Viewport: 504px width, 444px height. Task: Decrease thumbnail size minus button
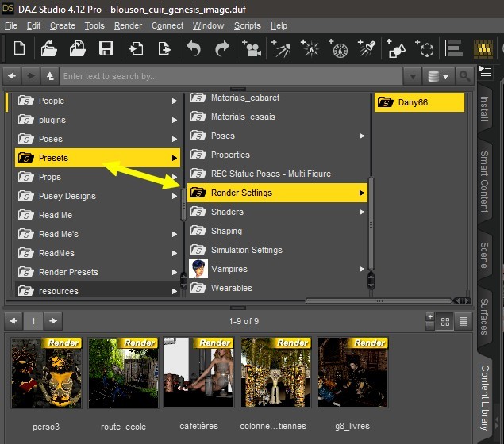[430, 326]
